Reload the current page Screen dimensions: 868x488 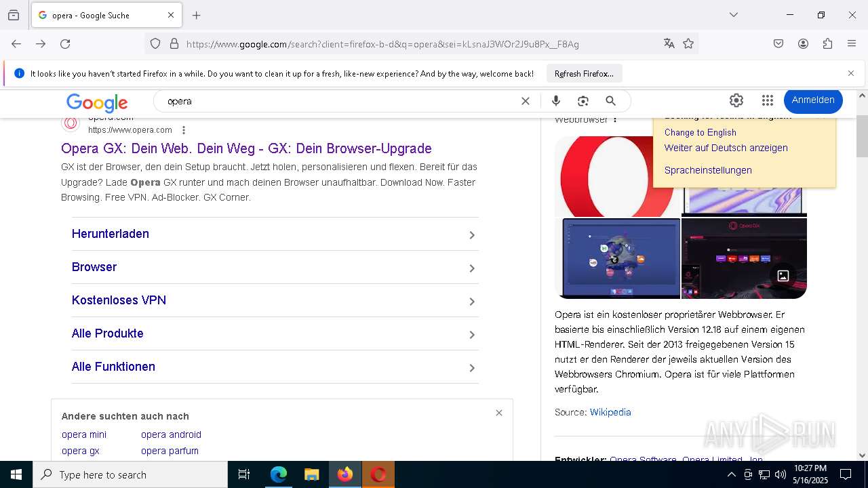pos(65,44)
